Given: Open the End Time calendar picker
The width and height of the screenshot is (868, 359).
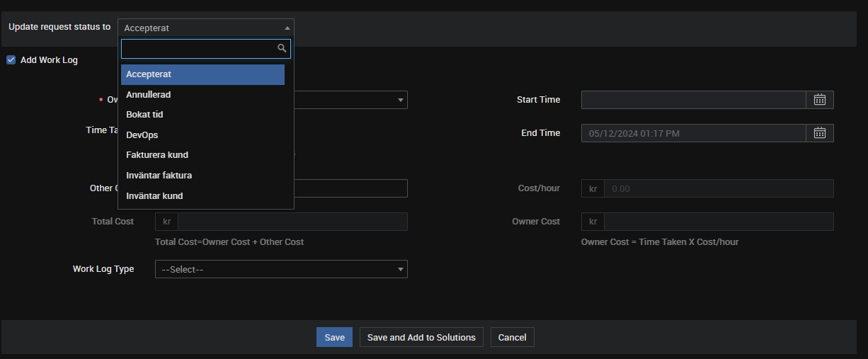Looking at the screenshot, I should 820,133.
